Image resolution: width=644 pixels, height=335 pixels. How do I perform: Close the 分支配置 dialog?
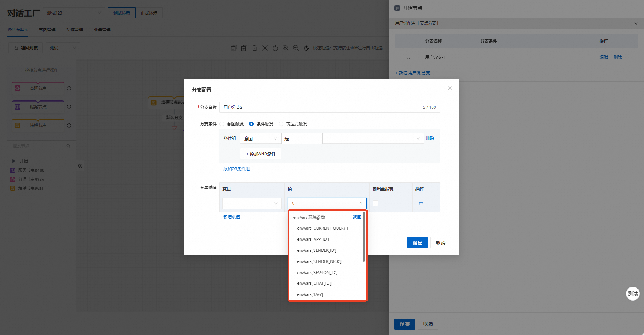pyautogui.click(x=450, y=88)
